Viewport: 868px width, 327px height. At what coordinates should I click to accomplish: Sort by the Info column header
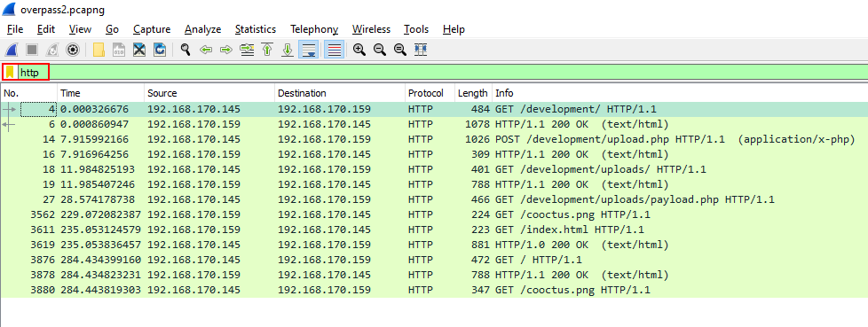[680, 93]
